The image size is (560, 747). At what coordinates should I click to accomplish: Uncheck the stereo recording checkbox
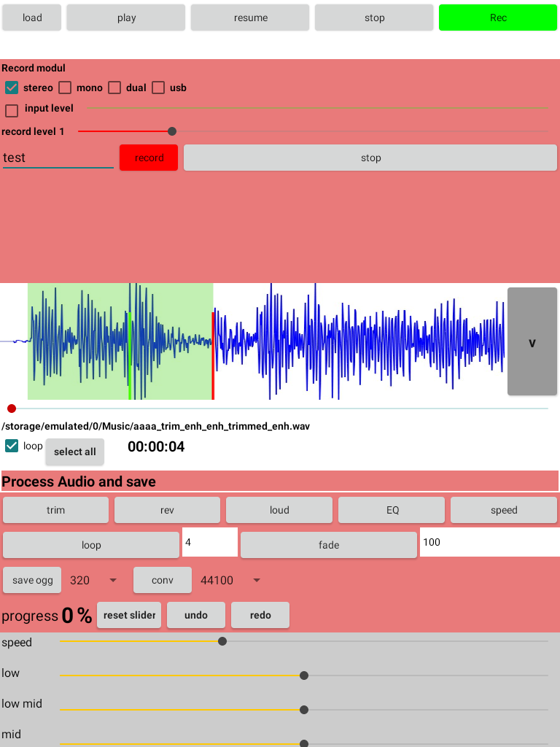12,88
